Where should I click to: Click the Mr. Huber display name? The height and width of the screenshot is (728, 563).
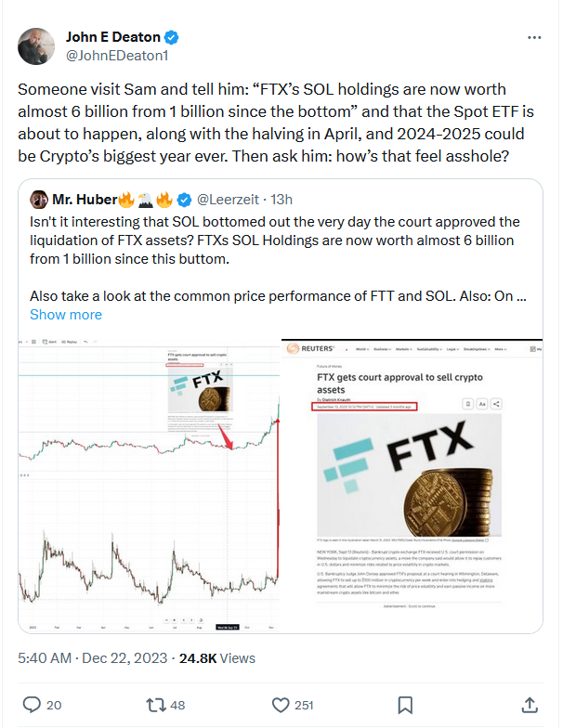pos(85,199)
